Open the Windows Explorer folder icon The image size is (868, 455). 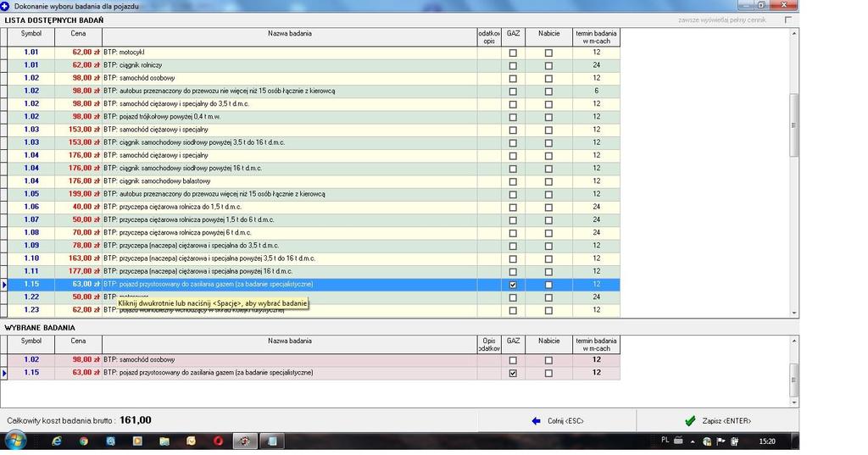pyautogui.click(x=164, y=441)
